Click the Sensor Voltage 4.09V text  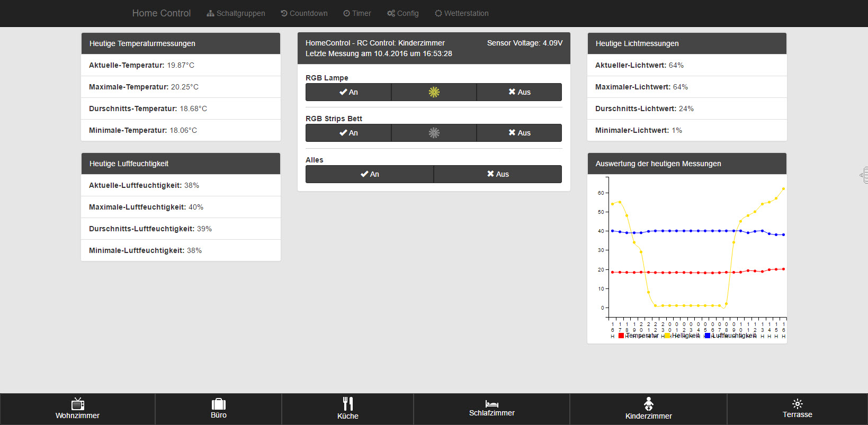tap(525, 43)
